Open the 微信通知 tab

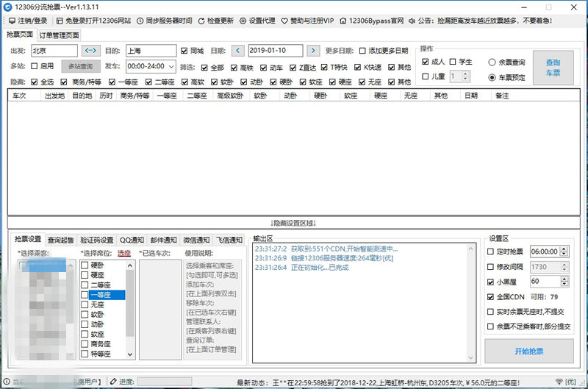[x=196, y=240]
